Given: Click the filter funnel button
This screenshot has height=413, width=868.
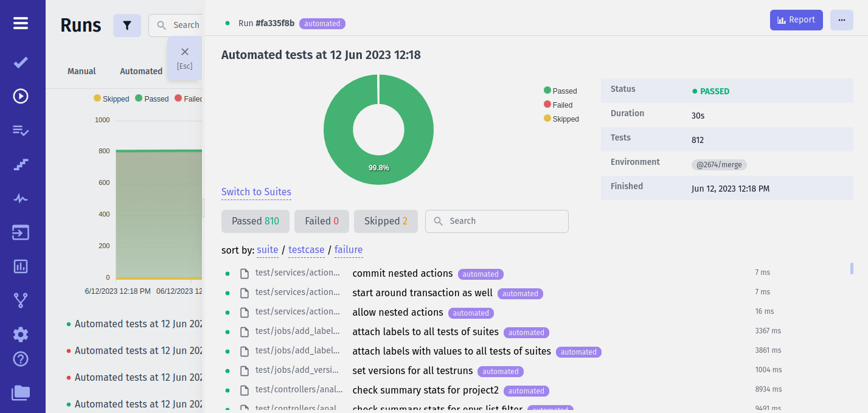Looking at the screenshot, I should coord(127,26).
